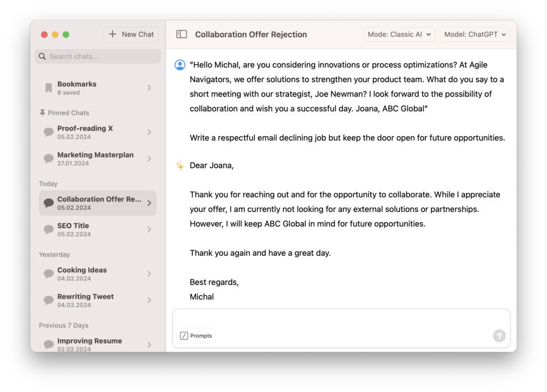Open the Bookmarks 8 saved entry
The image size is (547, 392).
pos(98,88)
